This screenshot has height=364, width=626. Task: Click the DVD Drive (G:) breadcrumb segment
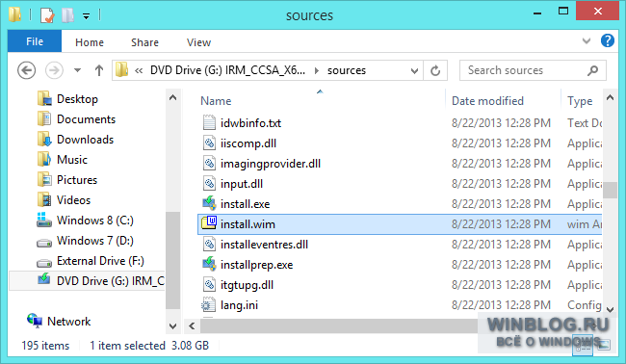pyautogui.click(x=227, y=70)
